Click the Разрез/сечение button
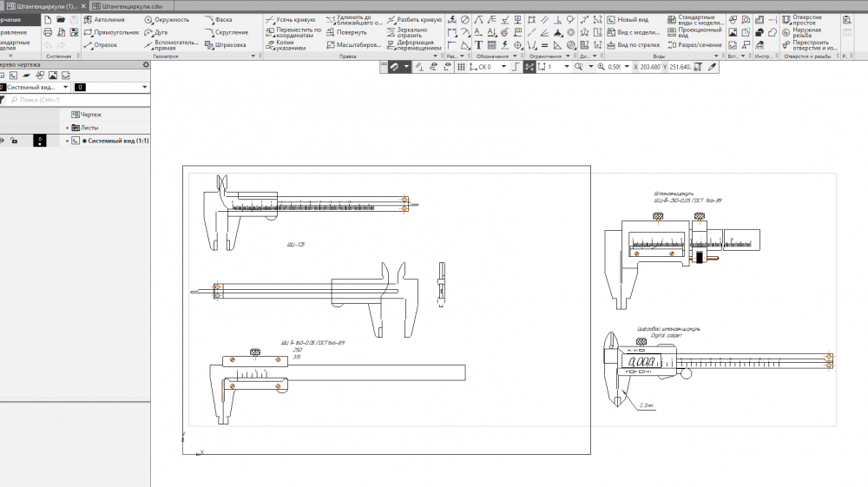868x487 pixels. point(694,44)
